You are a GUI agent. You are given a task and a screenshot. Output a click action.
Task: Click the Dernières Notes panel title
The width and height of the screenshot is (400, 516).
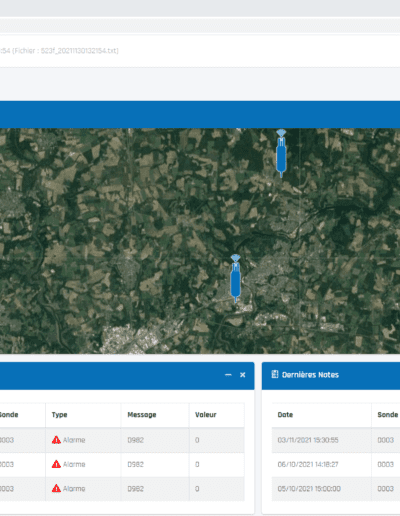click(310, 375)
